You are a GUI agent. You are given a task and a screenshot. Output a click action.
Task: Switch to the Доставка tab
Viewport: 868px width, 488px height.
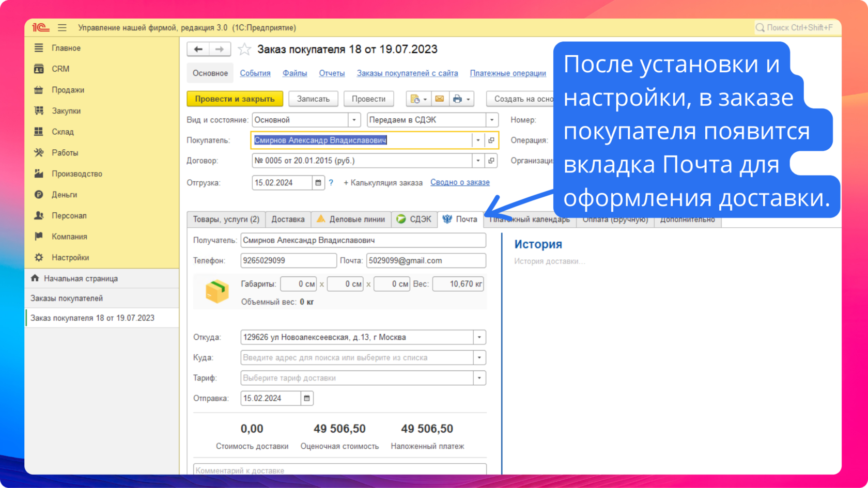288,219
